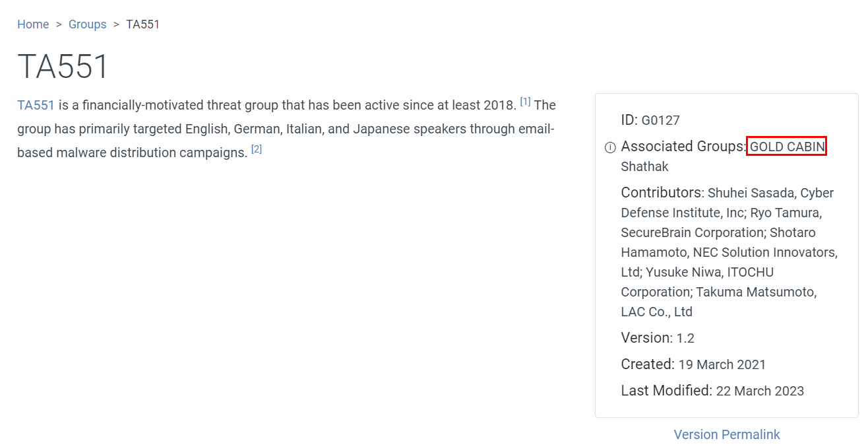The height and width of the screenshot is (445, 868).
Task: Click the Shathak associated group name
Action: click(x=644, y=166)
